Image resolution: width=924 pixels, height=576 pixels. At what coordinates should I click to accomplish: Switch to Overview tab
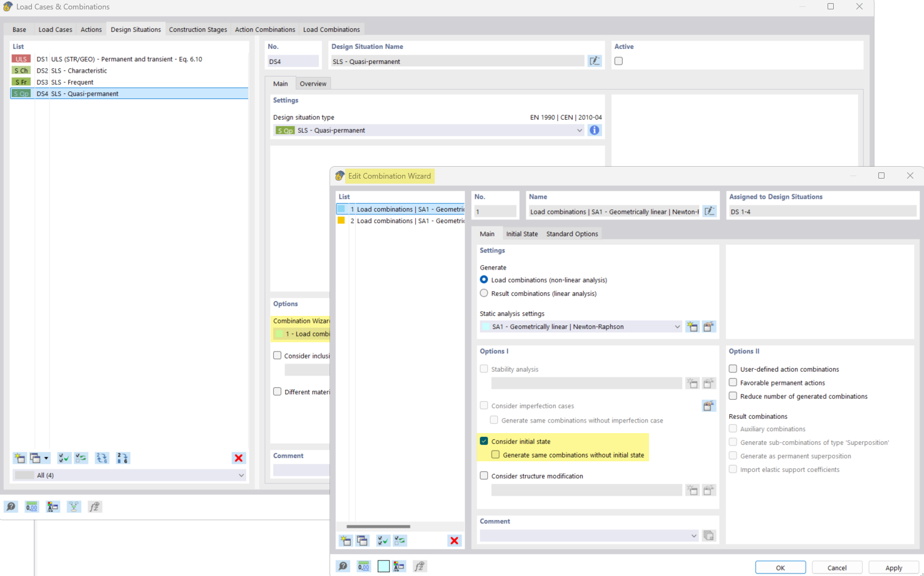[313, 83]
